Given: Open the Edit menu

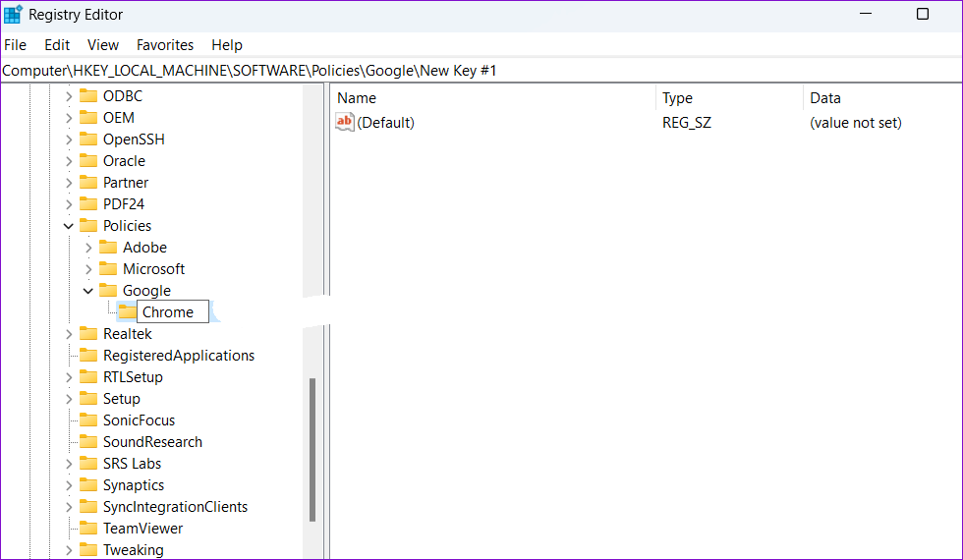Looking at the screenshot, I should [x=57, y=45].
